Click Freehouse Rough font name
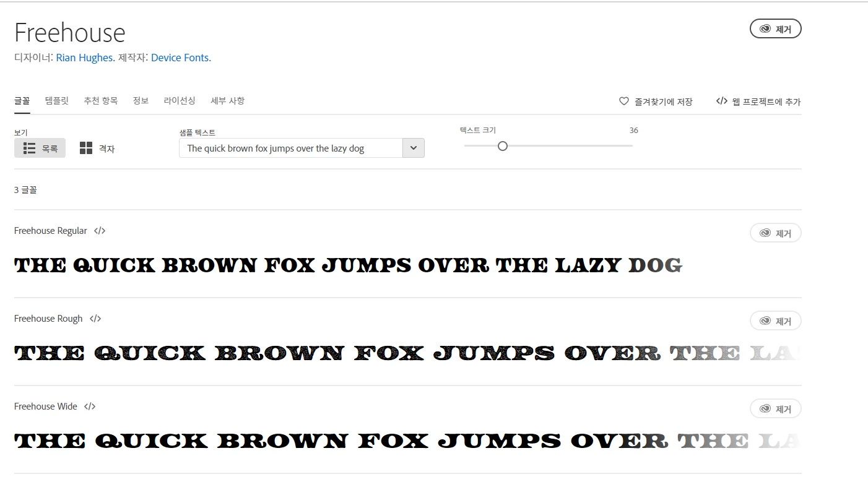 (x=48, y=319)
